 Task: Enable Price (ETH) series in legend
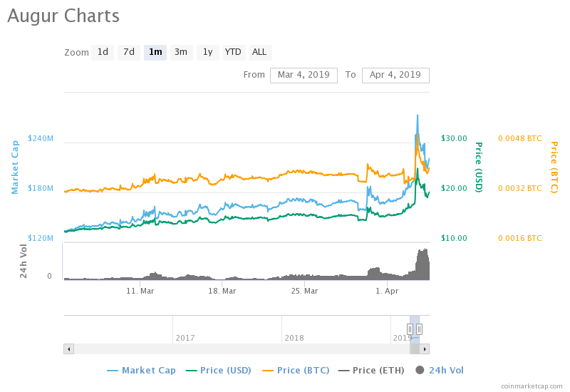pos(371,371)
